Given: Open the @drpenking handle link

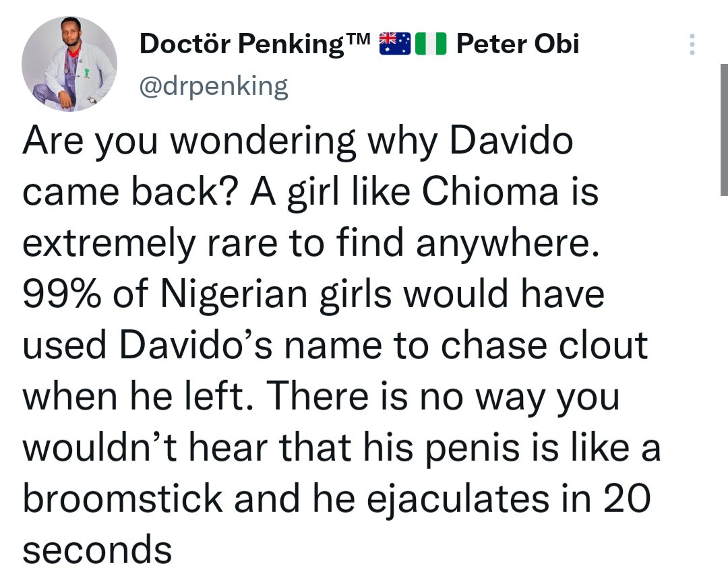Looking at the screenshot, I should click(x=213, y=86).
